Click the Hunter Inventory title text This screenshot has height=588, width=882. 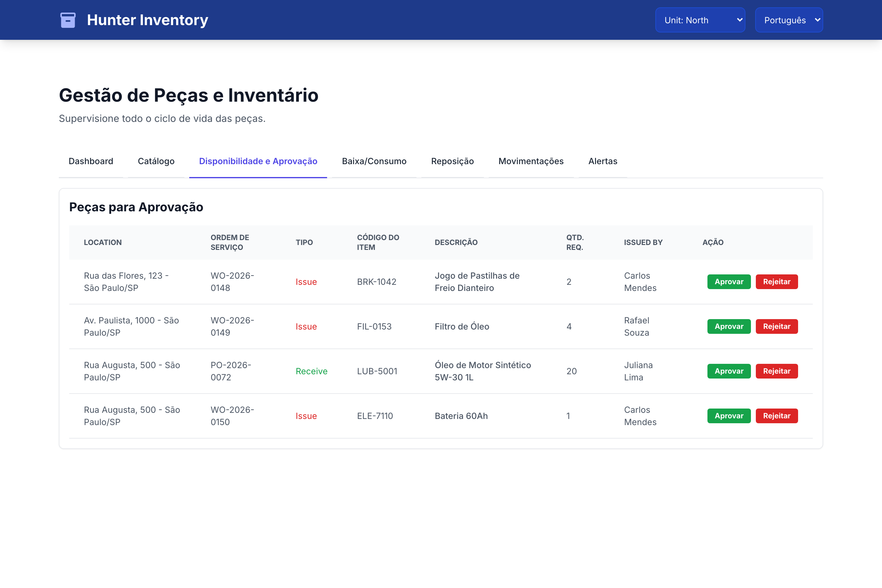(x=147, y=20)
